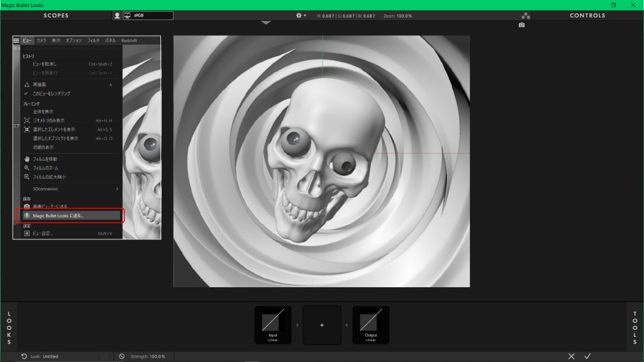Apply the look with the checkmark icon
Image resolution: width=644 pixels, height=362 pixels.
(x=587, y=356)
